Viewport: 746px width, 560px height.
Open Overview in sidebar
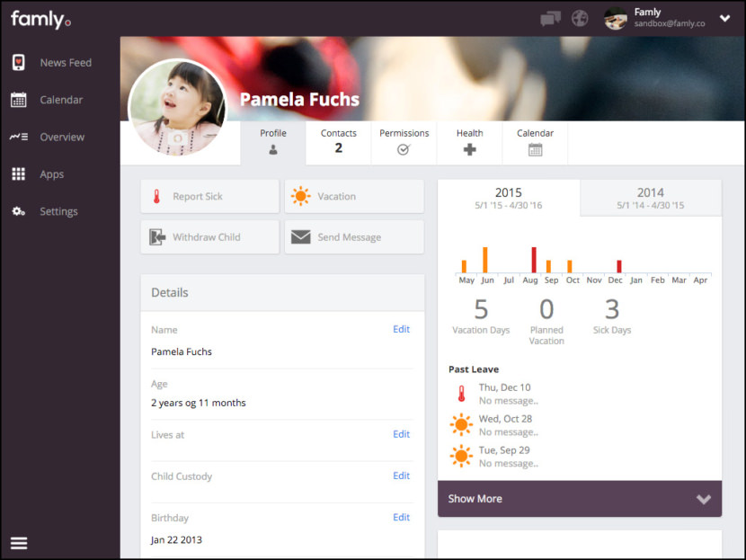tap(62, 137)
